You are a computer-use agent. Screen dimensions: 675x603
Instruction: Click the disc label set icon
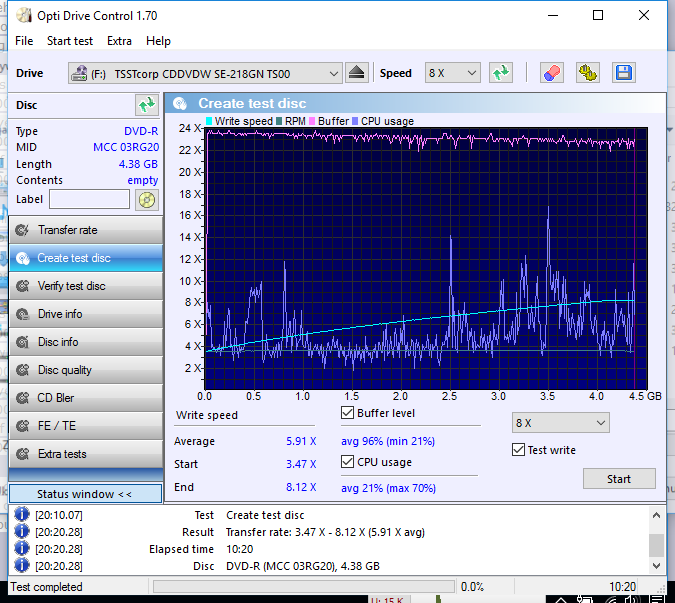pos(147,200)
